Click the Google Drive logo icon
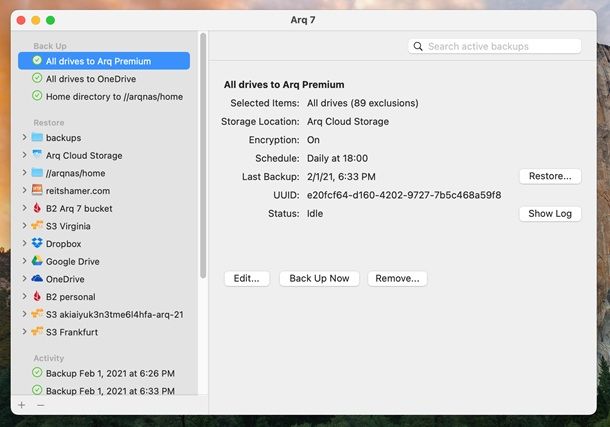610x427 pixels. pos(37,261)
